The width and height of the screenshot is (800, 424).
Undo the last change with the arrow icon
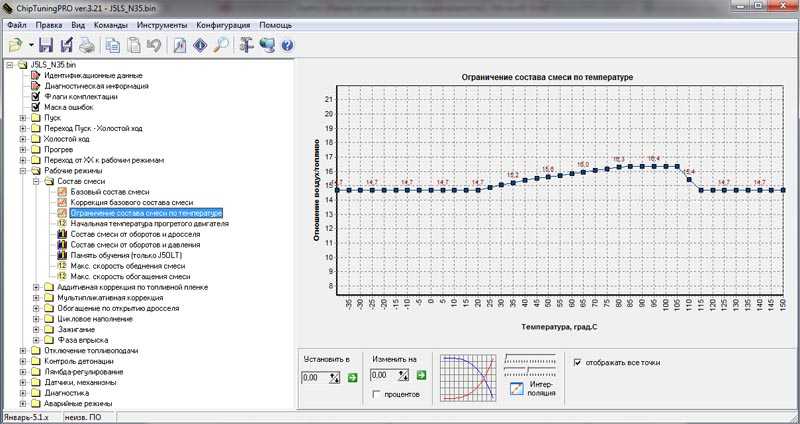click(154, 45)
